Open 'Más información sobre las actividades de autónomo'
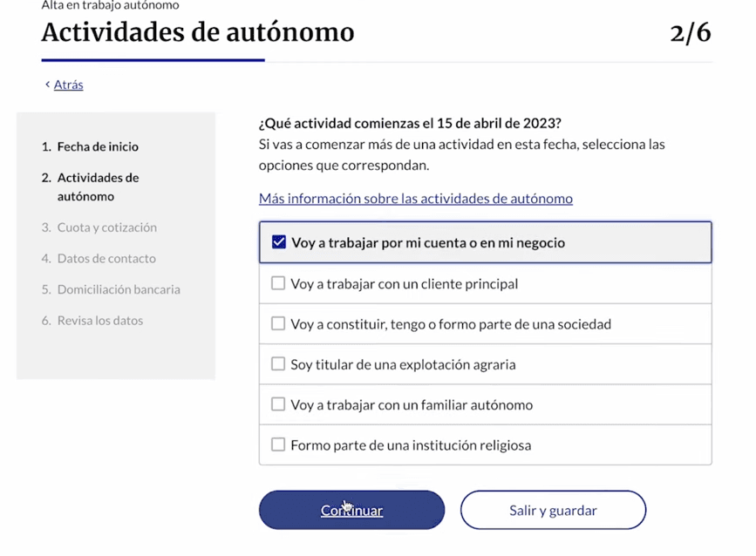This screenshot has width=756, height=556. tap(415, 199)
